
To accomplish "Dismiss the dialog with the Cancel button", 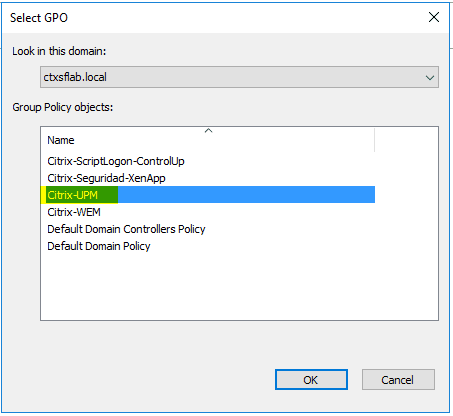I will 398,379.
